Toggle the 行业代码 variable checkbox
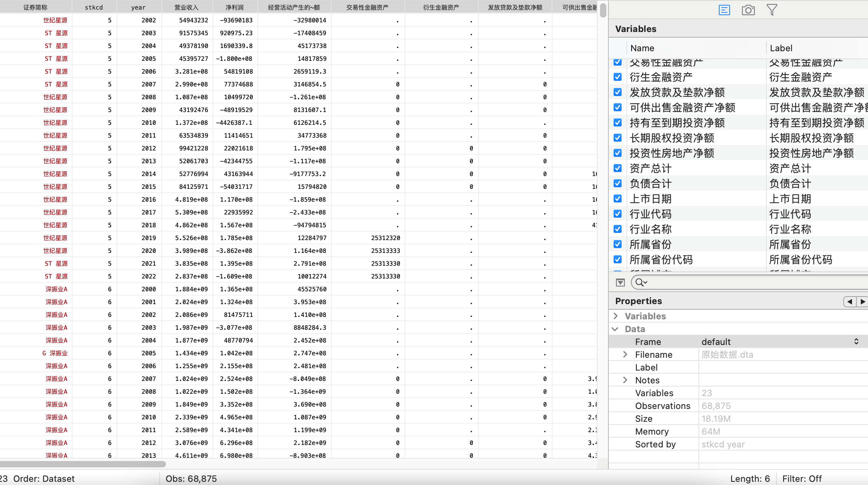The image size is (868, 485). 618,214
